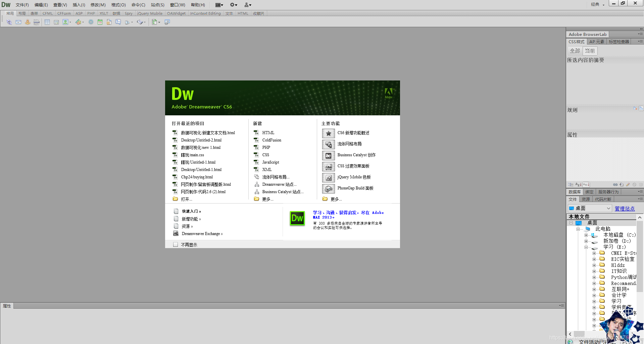Click the insert table toolbar icon
This screenshot has width=644, height=344.
click(x=47, y=22)
